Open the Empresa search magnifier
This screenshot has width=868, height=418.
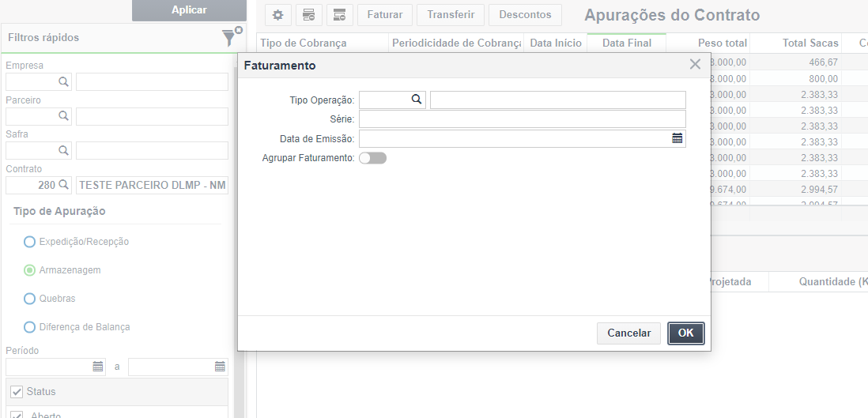pos(64,82)
